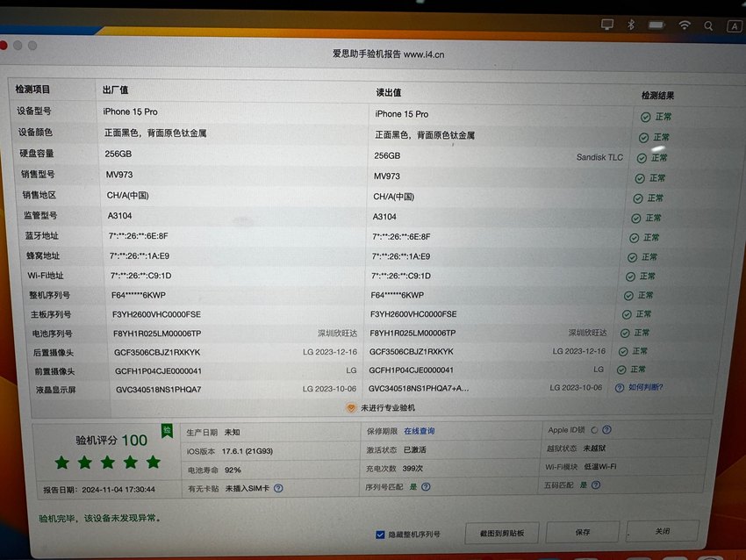746x560 pixels.
Task: Click the green check icon for 设备颜色
Action: pos(643,138)
